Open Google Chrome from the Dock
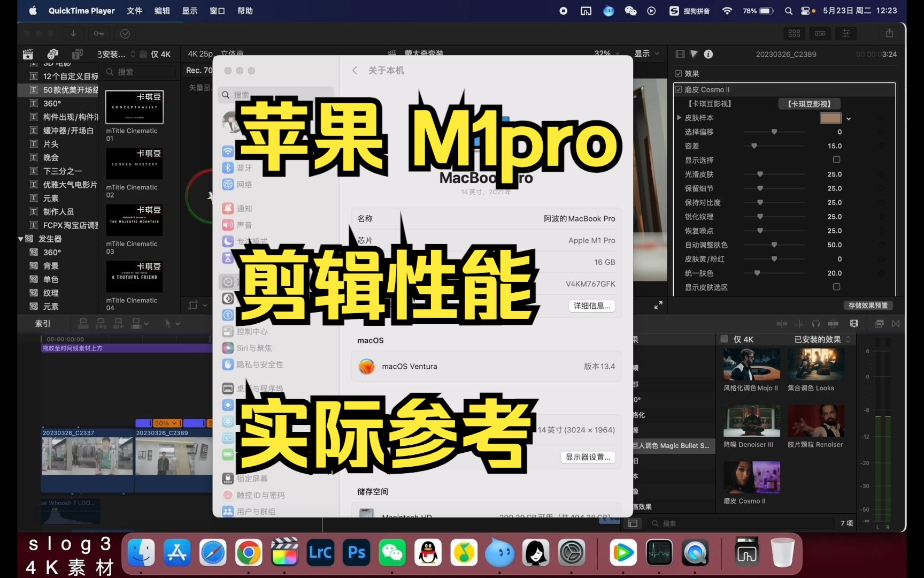This screenshot has height=578, width=924. [x=249, y=552]
